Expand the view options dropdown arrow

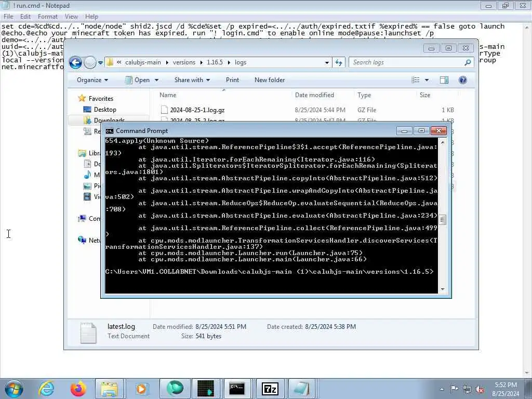427,80
